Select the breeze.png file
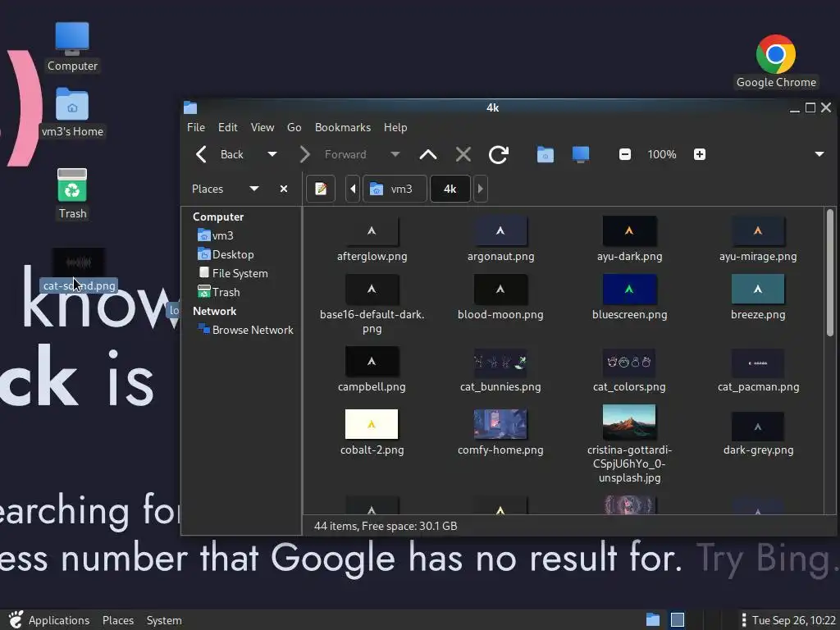Image resolution: width=840 pixels, height=630 pixels. point(758,297)
